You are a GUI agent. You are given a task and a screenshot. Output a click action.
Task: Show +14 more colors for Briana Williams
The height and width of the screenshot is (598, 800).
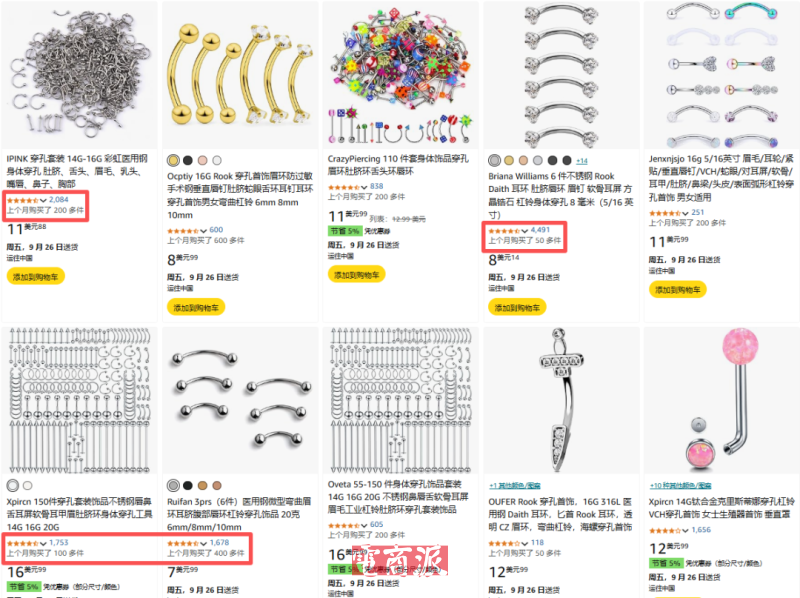(x=582, y=161)
